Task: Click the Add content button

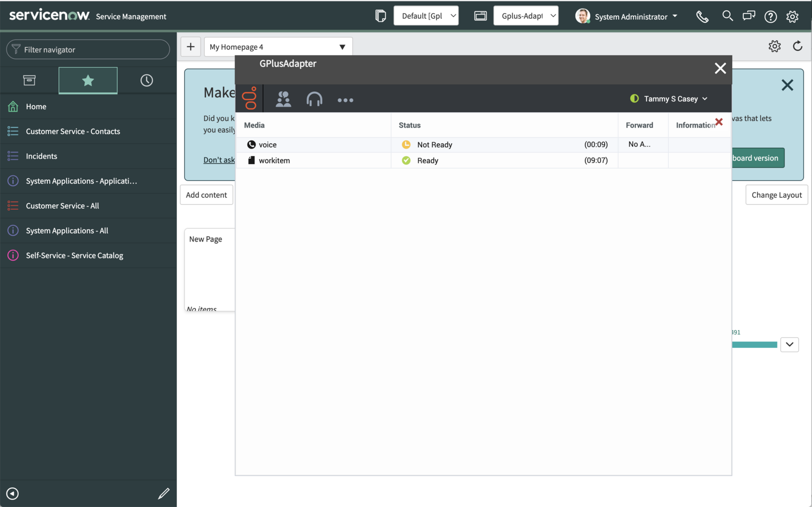Action: coord(206,195)
